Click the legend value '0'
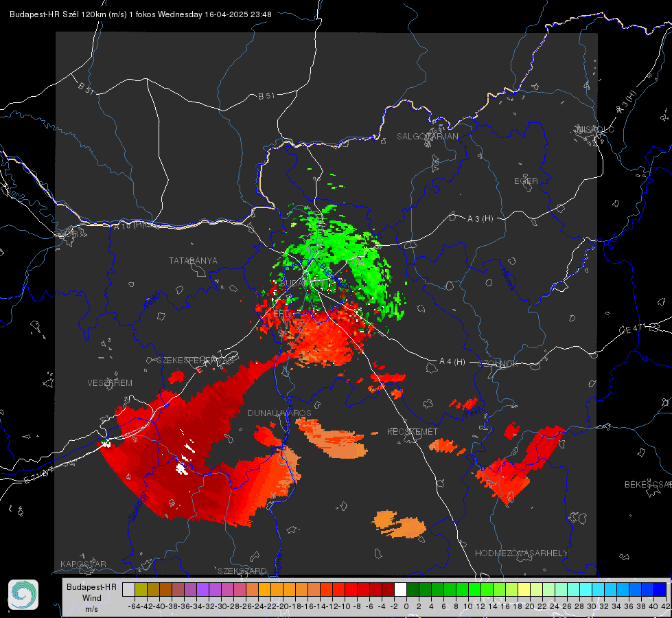This screenshot has height=618, width=672. [406, 606]
